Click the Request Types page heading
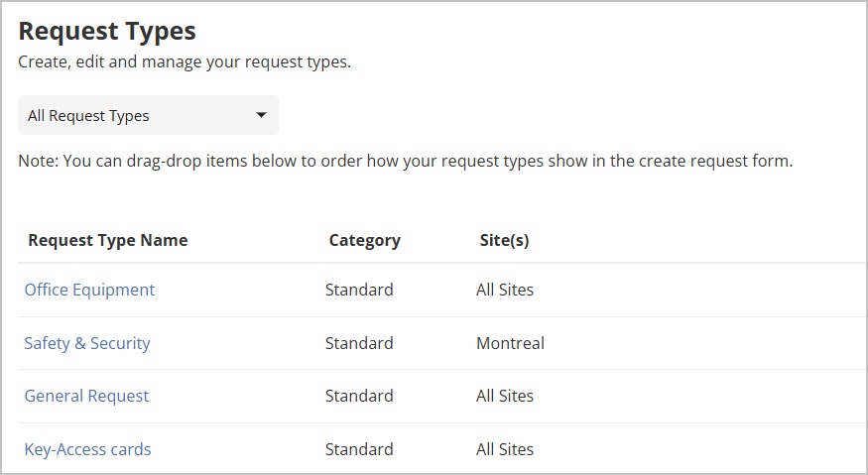This screenshot has height=475, width=868. [x=107, y=31]
